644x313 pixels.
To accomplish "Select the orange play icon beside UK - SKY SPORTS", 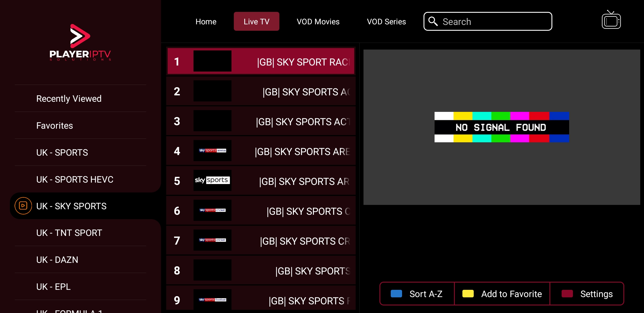I will click(x=23, y=206).
